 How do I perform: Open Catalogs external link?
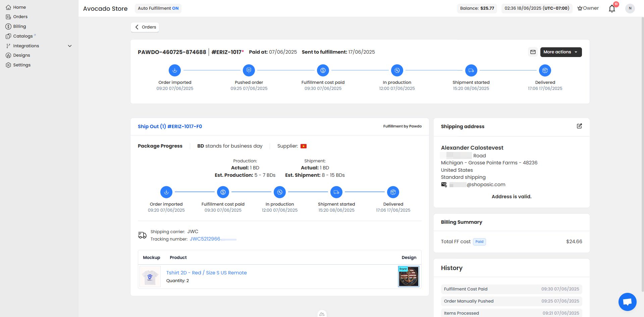point(20,36)
